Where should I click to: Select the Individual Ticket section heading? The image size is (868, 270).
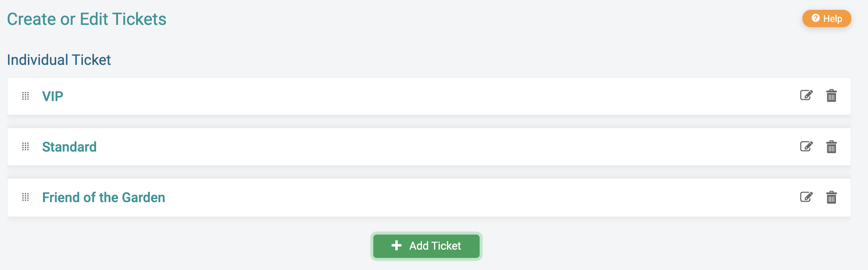(59, 59)
